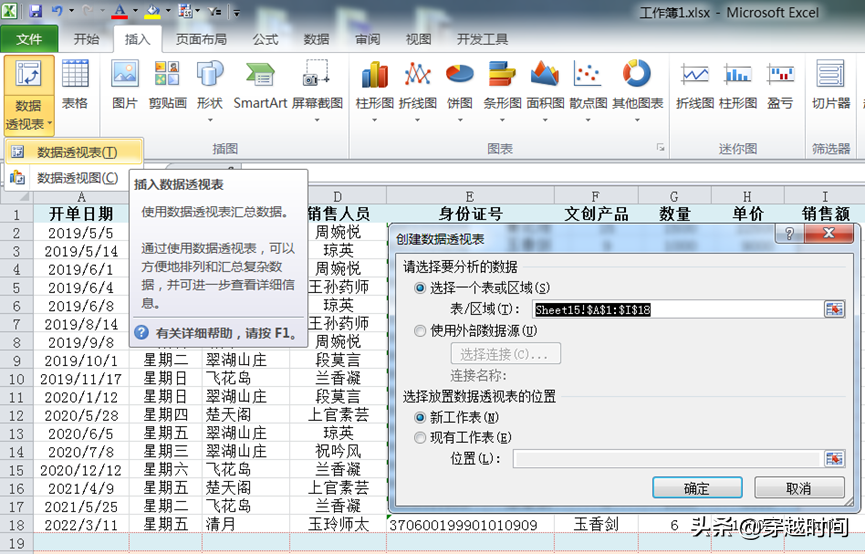Switch to the 公式 formulas tab
The width and height of the screenshot is (865, 554).
[x=265, y=39]
